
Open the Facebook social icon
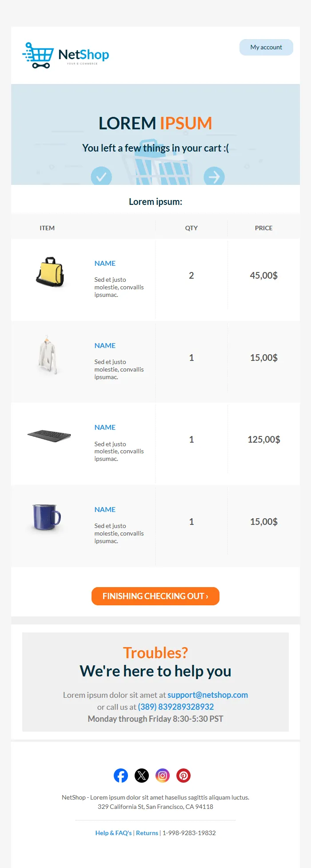[121, 776]
